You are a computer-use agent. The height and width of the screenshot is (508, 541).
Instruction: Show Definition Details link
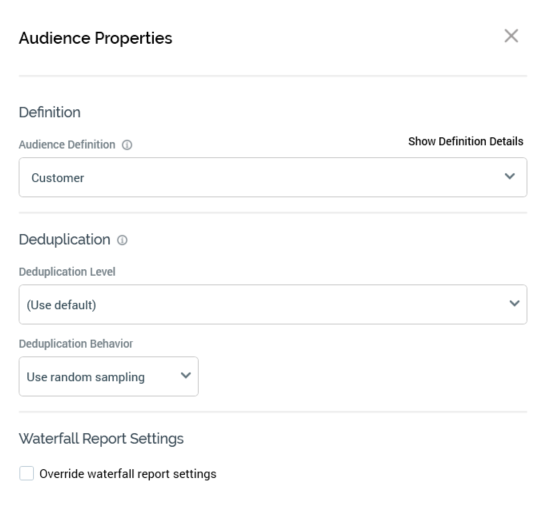point(466,141)
